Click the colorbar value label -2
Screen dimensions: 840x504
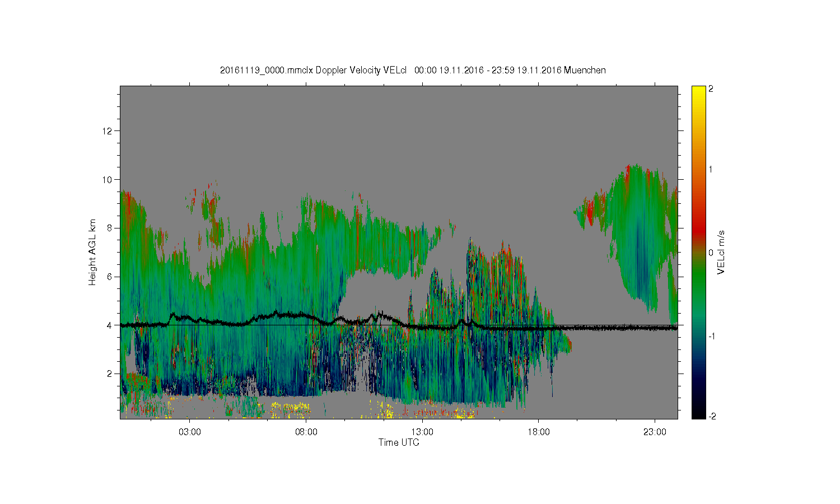tap(713, 416)
